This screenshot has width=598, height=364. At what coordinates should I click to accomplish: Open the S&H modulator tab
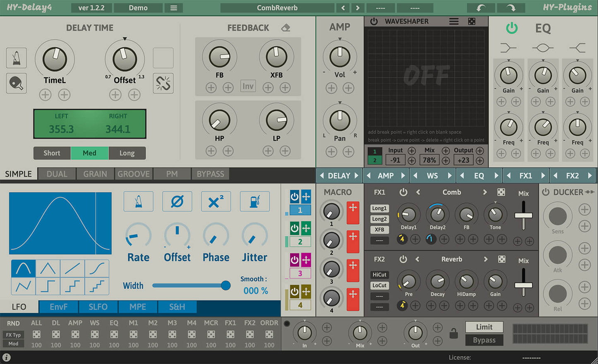point(177,307)
